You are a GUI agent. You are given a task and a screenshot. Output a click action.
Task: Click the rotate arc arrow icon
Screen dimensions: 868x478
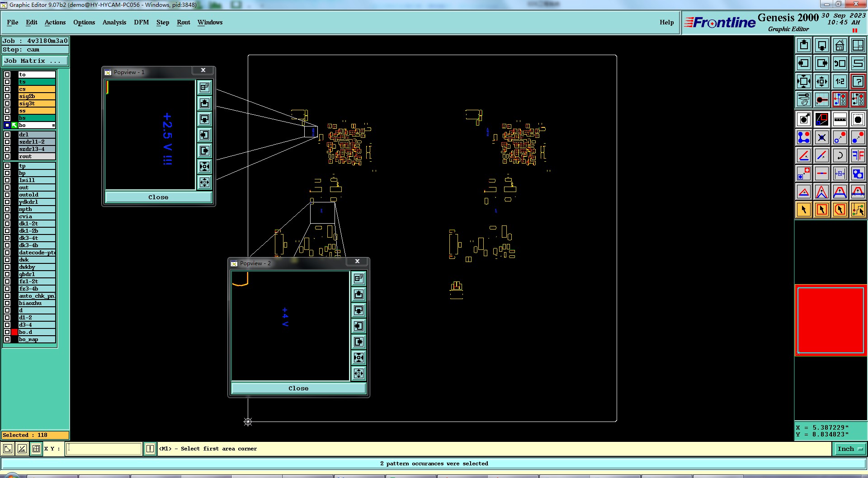coord(840,155)
